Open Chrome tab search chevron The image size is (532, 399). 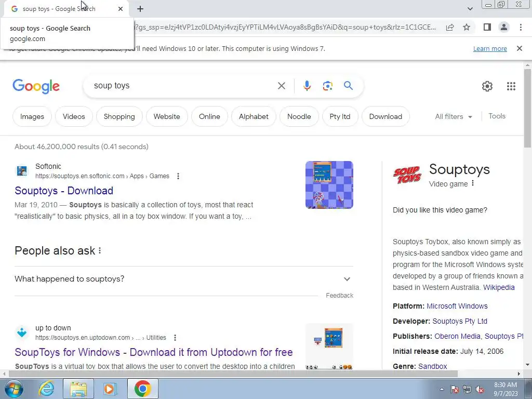pyautogui.click(x=470, y=9)
